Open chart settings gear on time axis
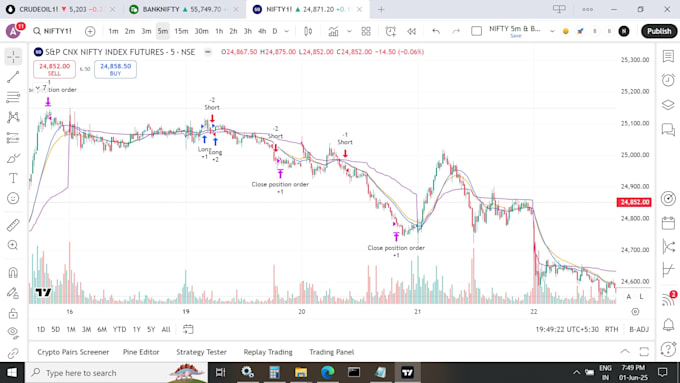 pyautogui.click(x=635, y=311)
